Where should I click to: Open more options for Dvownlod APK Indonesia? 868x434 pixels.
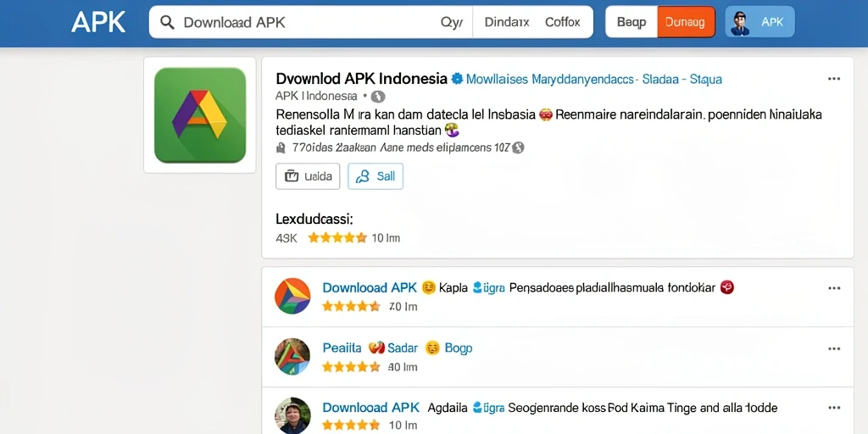pos(834,79)
